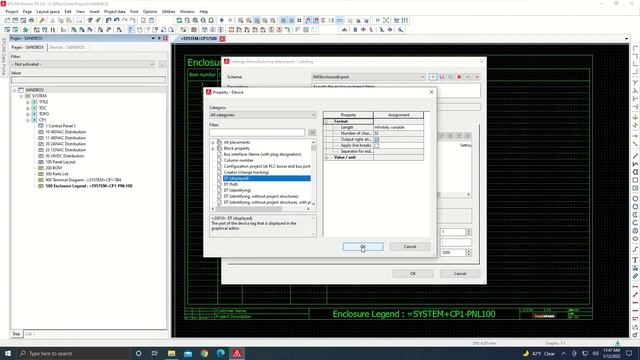The height and width of the screenshot is (360, 640).
Task: Click the ... button beside Pages filter
Action: point(162,64)
